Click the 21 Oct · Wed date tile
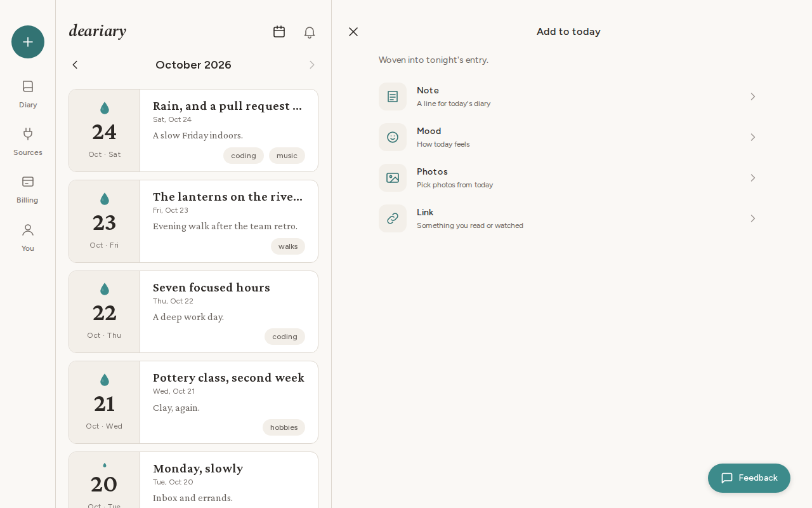The image size is (812, 508). (105, 402)
